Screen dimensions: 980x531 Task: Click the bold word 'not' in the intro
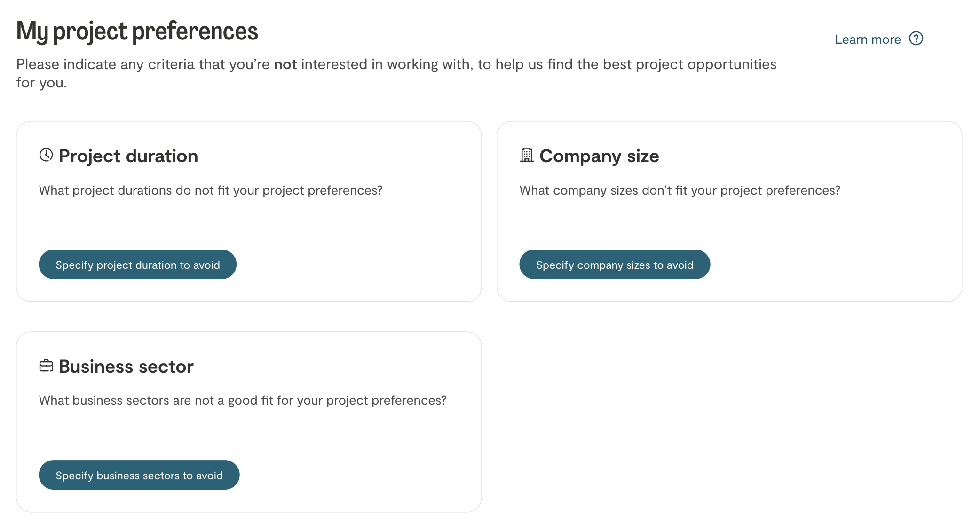click(x=285, y=64)
